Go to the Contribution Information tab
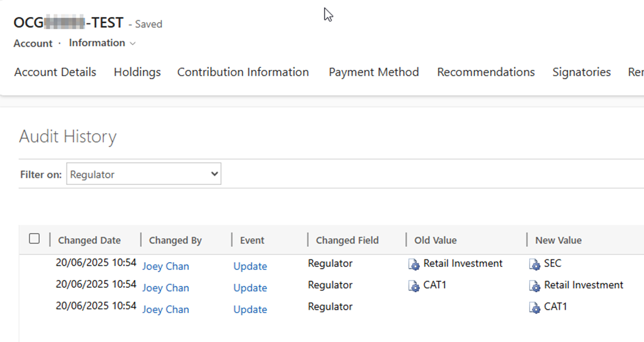 point(243,73)
